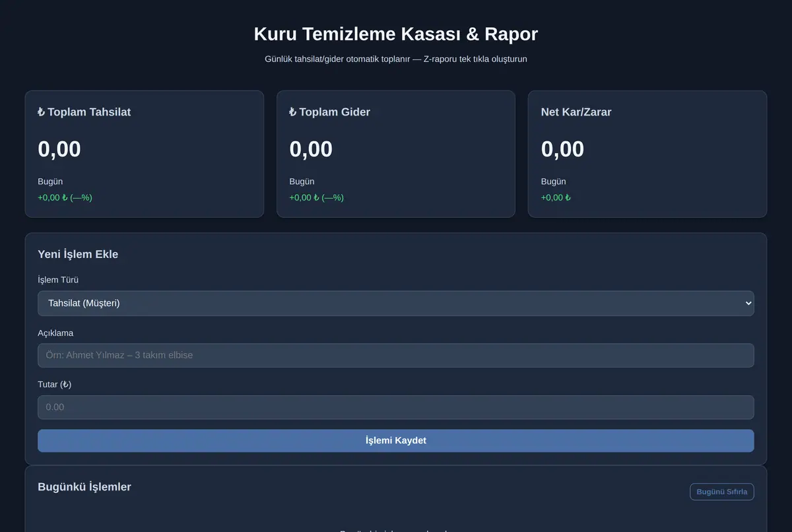Click the Bugün label in the Net Kar/Zarar card
Image resolution: width=792 pixels, height=532 pixels.
click(553, 182)
